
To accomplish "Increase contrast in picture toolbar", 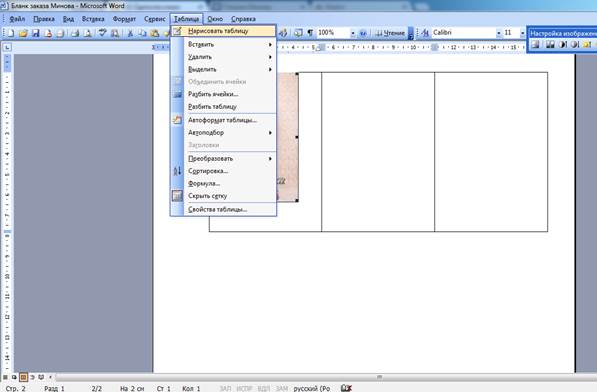I will click(562, 44).
